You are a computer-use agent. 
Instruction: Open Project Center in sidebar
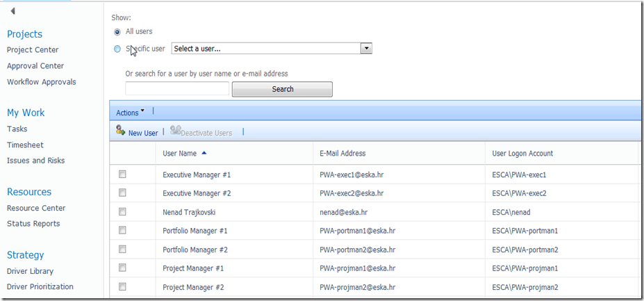click(x=33, y=50)
